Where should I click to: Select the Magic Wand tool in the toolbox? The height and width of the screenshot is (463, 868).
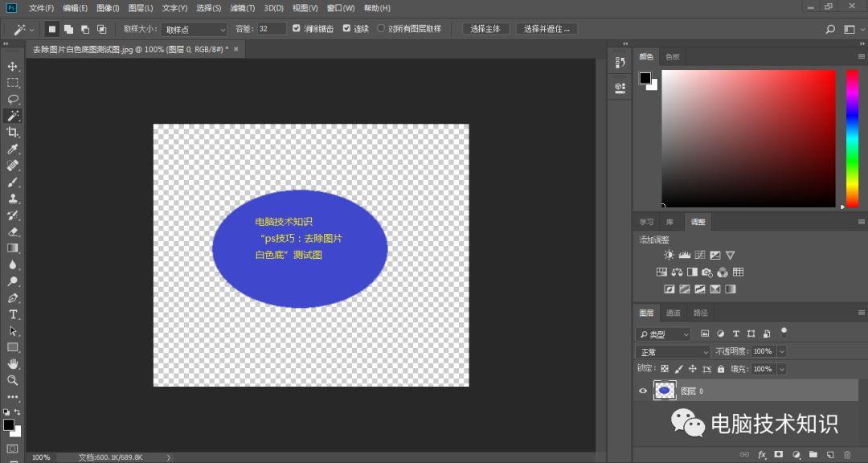pos(13,116)
